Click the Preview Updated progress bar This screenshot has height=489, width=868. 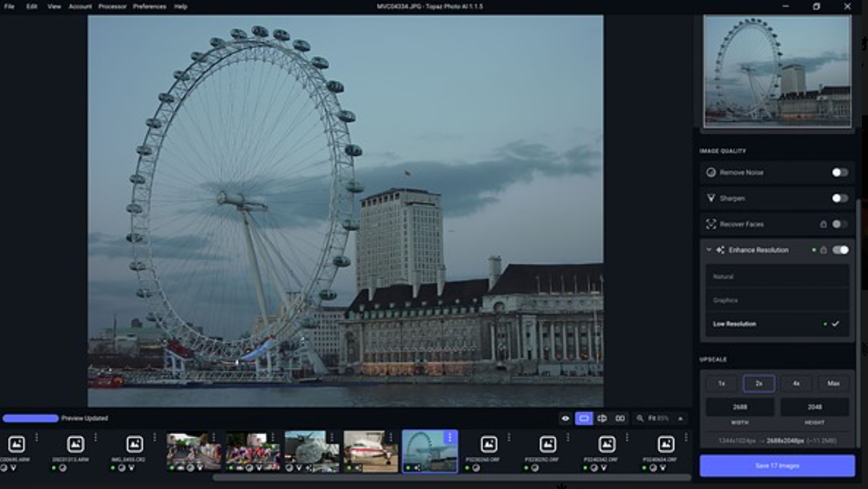click(30, 418)
